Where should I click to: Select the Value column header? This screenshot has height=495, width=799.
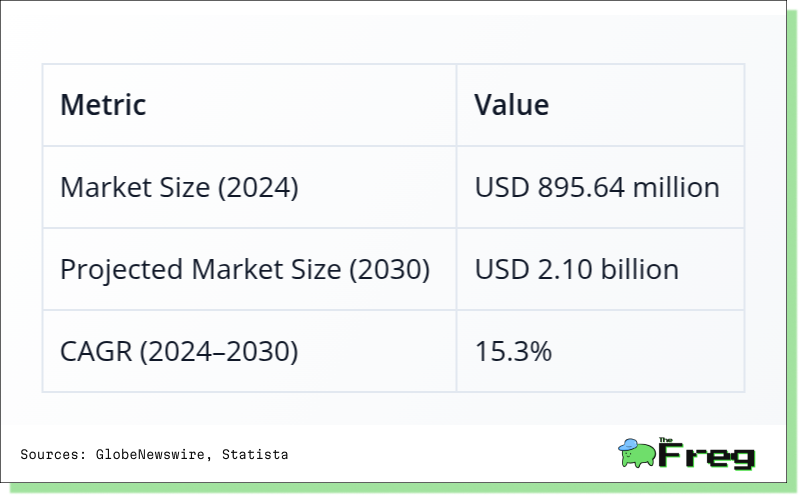pyautogui.click(x=512, y=105)
